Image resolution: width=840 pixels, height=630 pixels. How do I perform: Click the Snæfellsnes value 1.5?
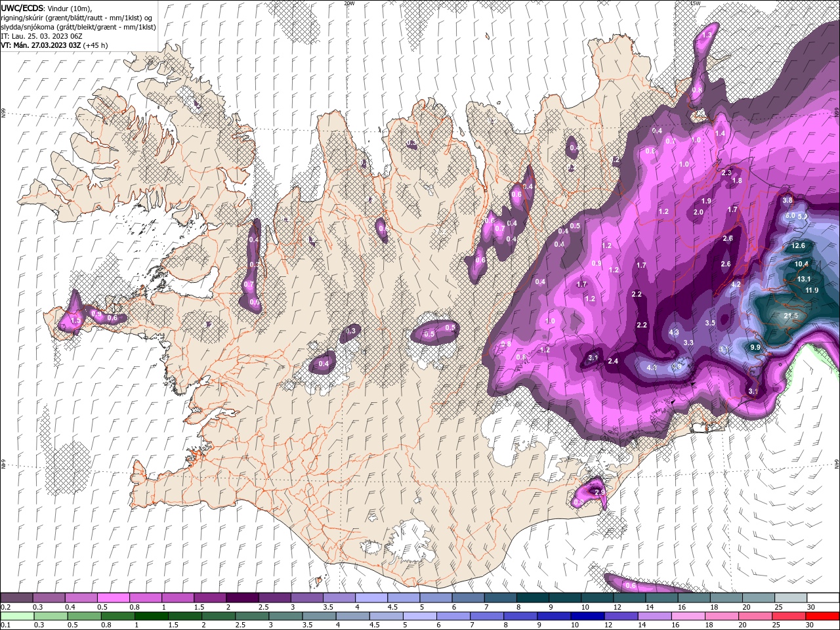[x=75, y=321]
